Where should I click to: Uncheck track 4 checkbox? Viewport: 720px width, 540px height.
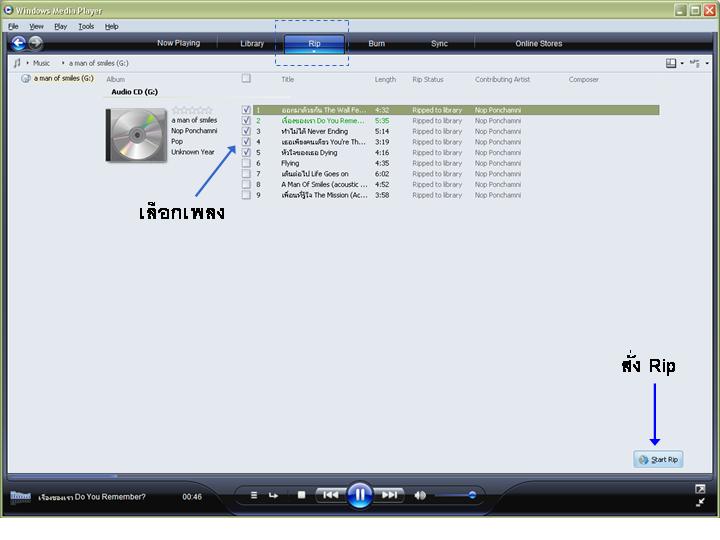(x=246, y=141)
